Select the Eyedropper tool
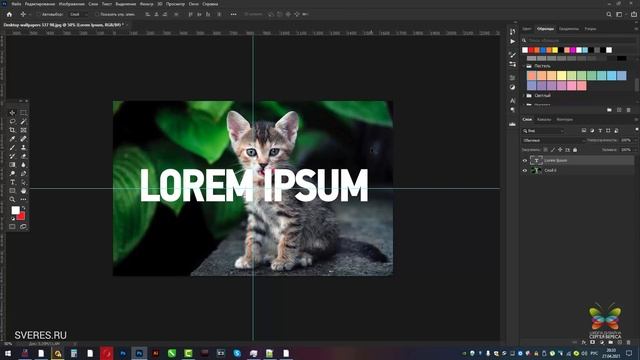Screen dimensions: 640x360 point(12,139)
